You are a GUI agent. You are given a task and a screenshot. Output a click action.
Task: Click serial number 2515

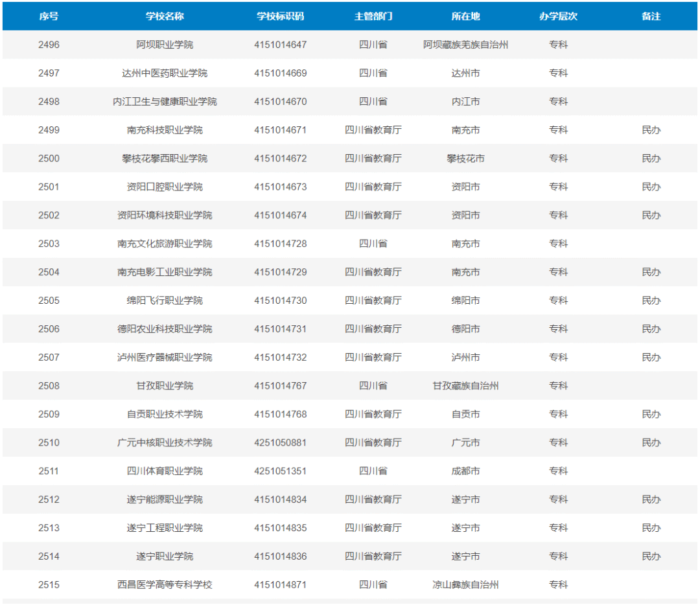pos(49,585)
